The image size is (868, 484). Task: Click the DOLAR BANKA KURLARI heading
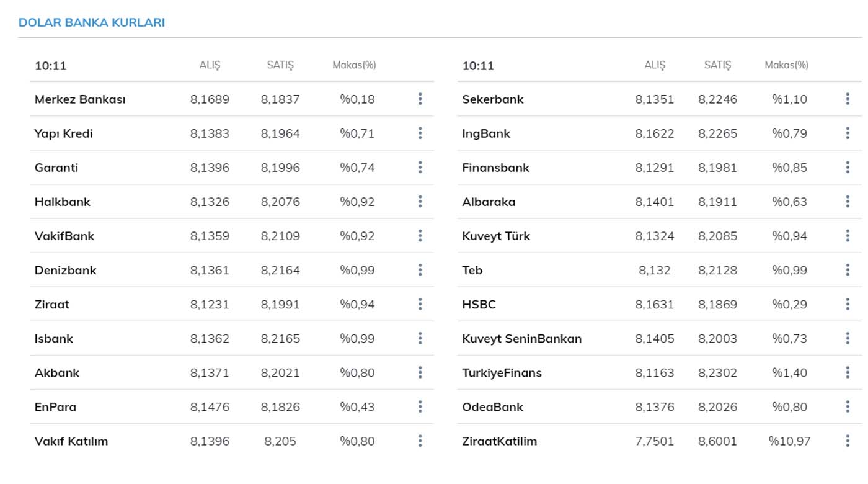[x=92, y=23]
